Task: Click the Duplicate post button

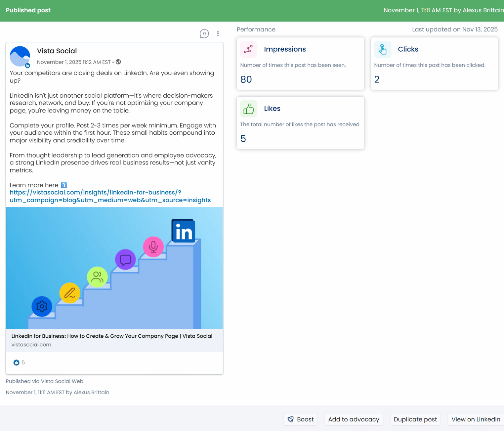Action: (x=415, y=419)
